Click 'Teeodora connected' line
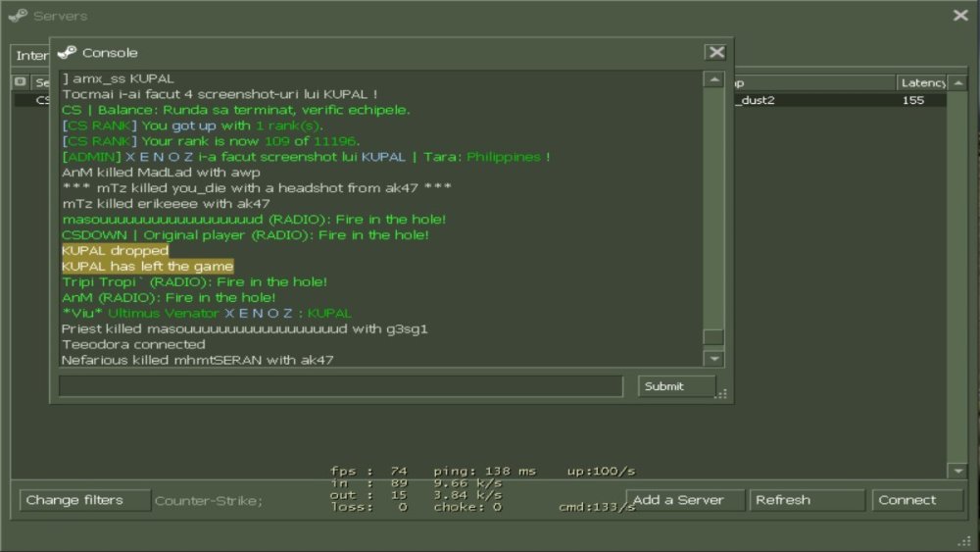 click(x=133, y=344)
